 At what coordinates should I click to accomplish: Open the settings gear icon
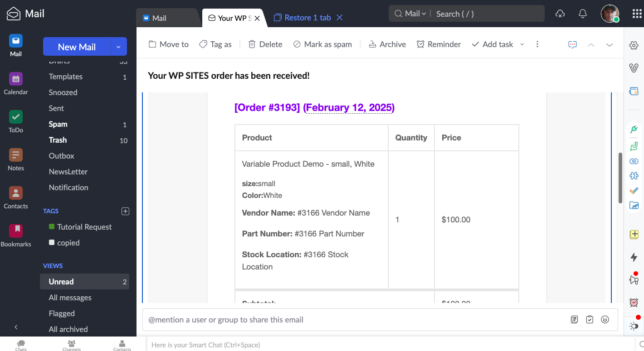tap(634, 45)
